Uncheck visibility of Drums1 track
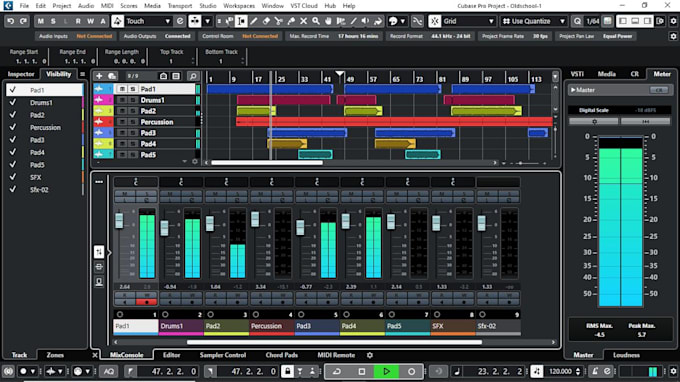This screenshot has width=680, height=382. point(13,102)
